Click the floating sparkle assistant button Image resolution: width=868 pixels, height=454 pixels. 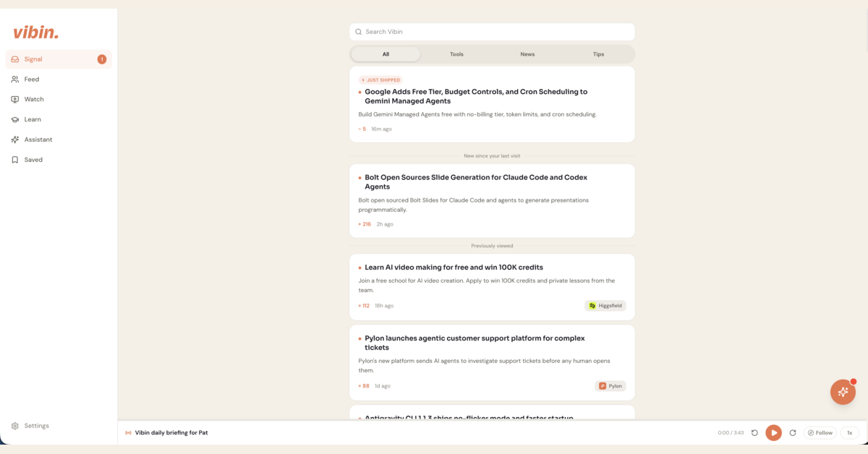pos(843,392)
